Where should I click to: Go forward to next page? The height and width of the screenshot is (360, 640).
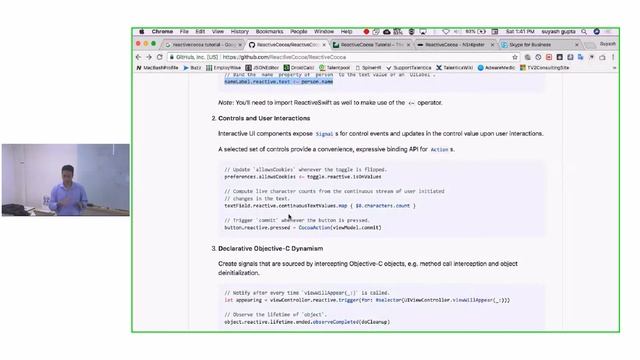(x=149, y=57)
